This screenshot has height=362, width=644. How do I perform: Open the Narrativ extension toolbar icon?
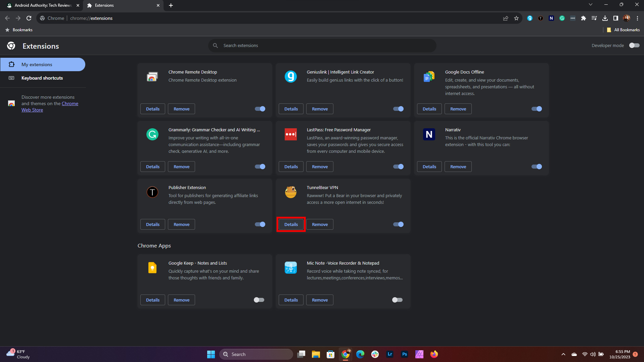(x=551, y=18)
